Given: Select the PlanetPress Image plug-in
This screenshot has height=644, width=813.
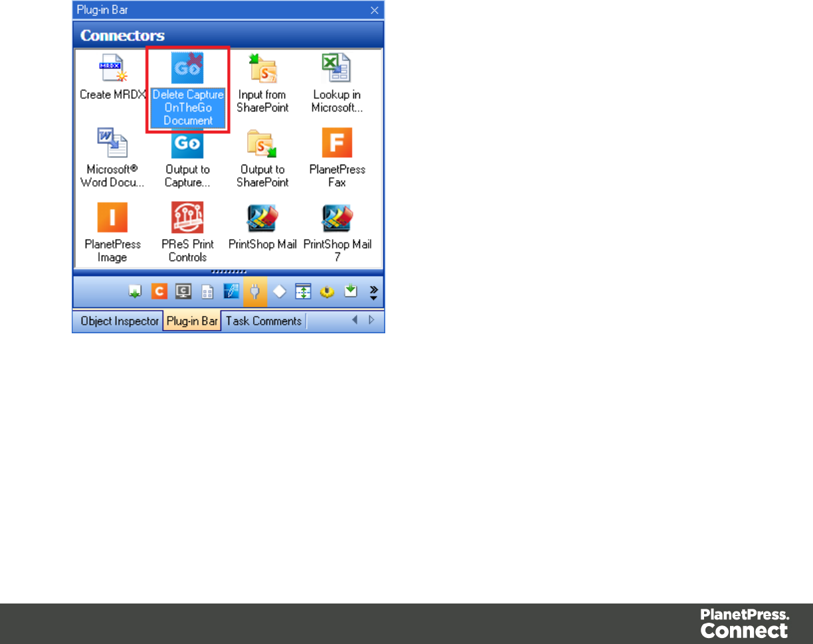Looking at the screenshot, I should point(112,233).
